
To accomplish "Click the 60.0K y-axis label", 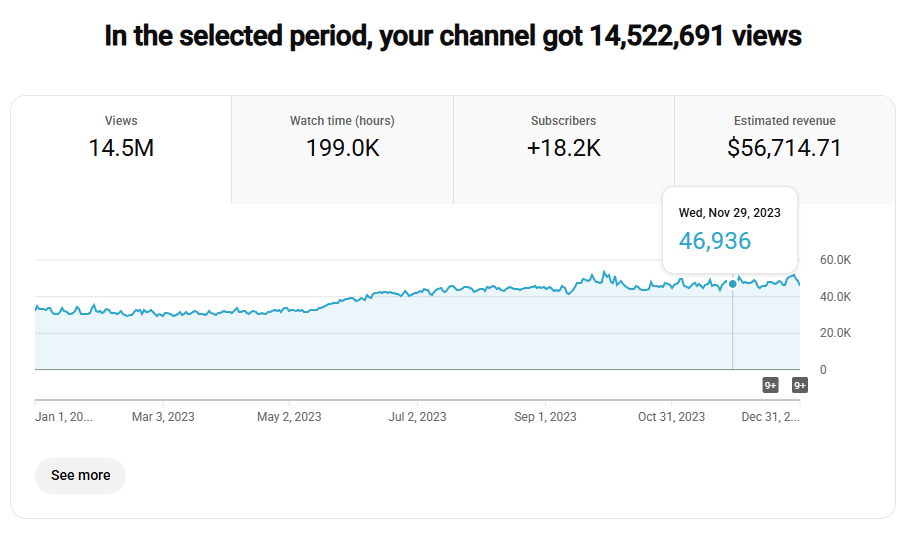I will tap(835, 260).
